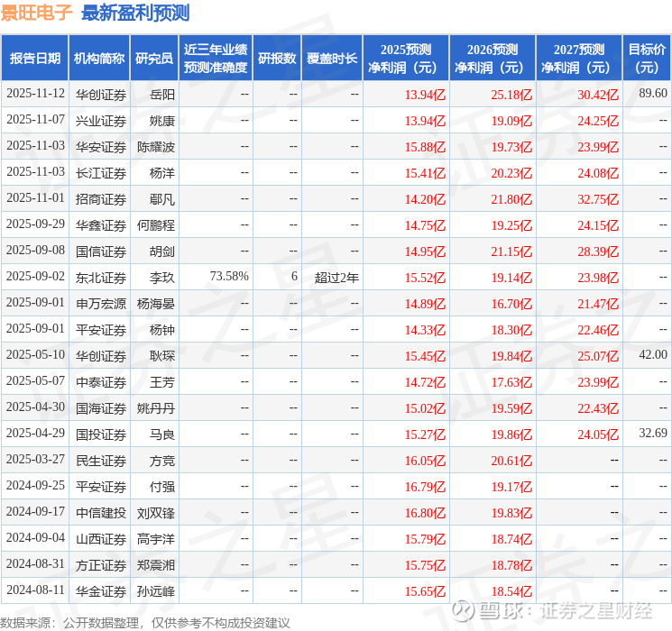Click researcher name 刘双锋

[156, 513]
